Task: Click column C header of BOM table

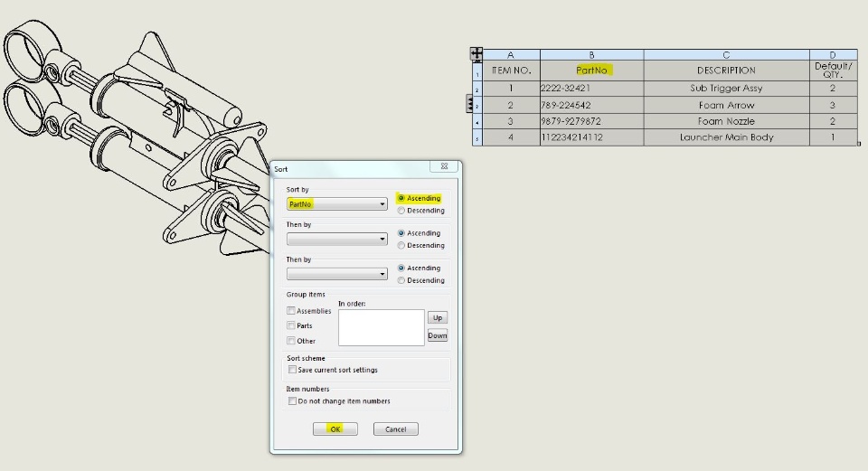Action: [x=726, y=55]
